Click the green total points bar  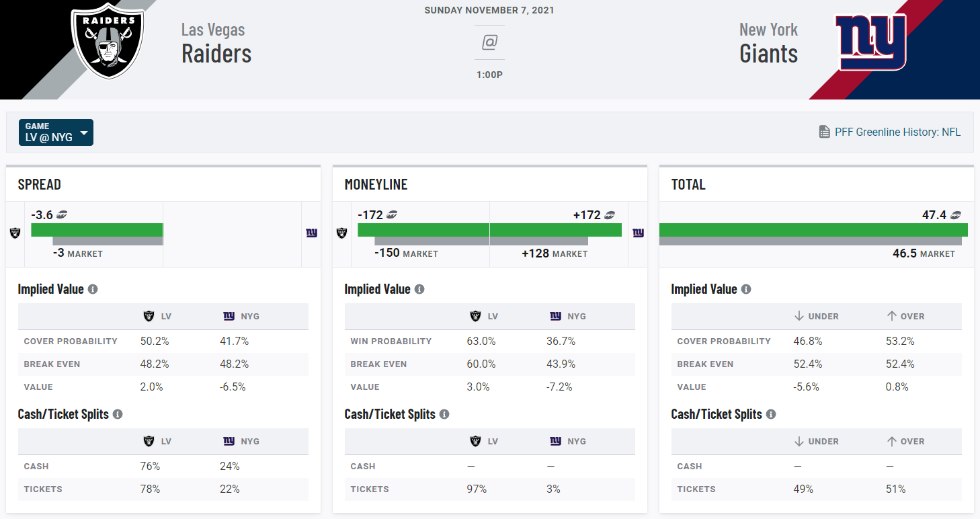coord(813,230)
